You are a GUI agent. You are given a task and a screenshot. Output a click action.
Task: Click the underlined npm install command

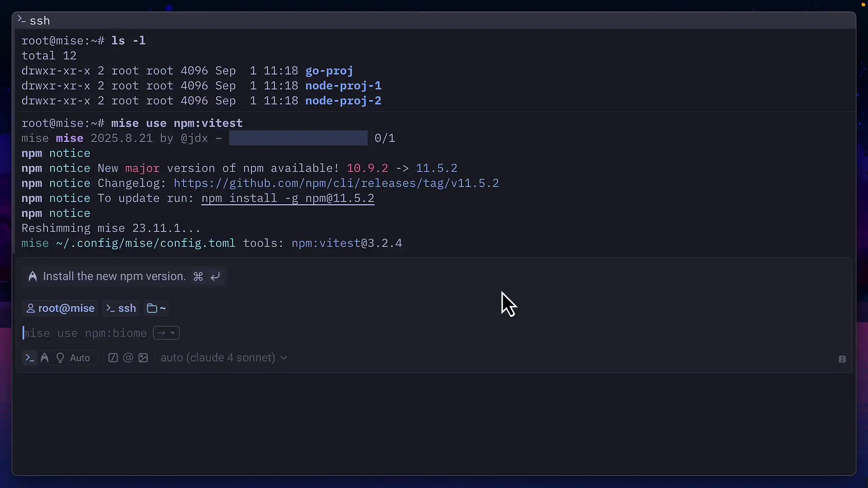click(x=288, y=198)
